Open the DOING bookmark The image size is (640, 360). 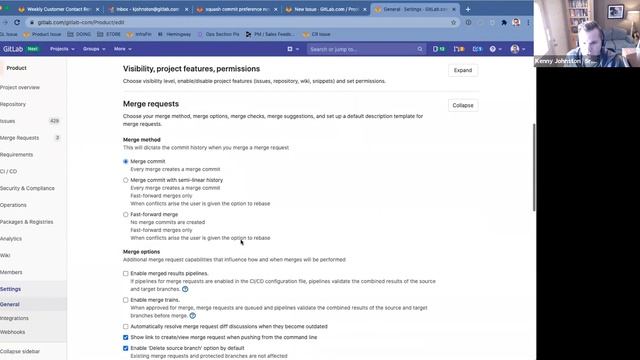click(79, 34)
